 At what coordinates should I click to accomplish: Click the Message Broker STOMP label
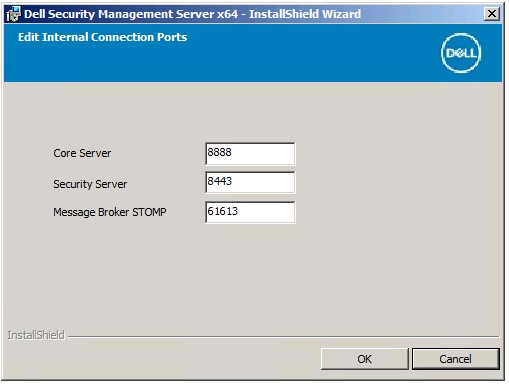coord(110,212)
